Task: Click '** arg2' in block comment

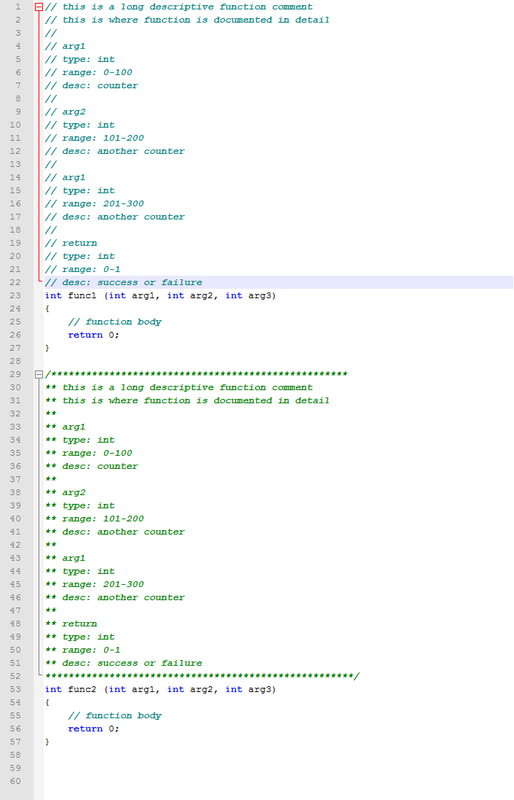Action: [65, 492]
